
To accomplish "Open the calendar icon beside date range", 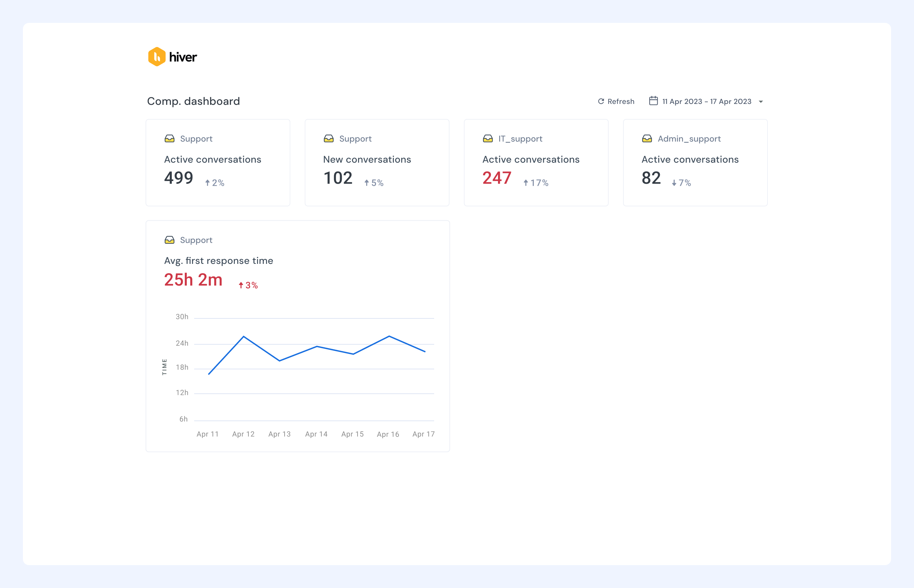I will (x=654, y=101).
